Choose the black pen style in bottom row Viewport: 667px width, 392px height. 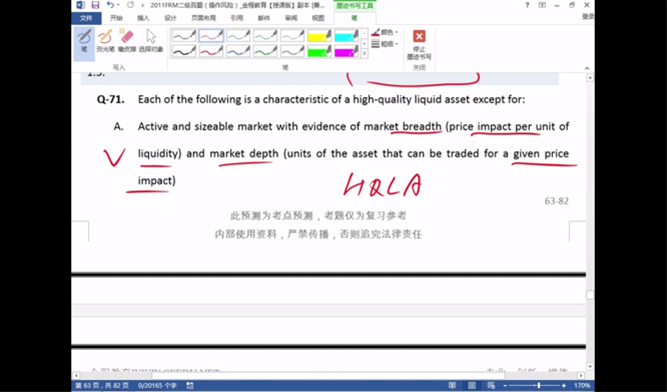tap(184, 51)
